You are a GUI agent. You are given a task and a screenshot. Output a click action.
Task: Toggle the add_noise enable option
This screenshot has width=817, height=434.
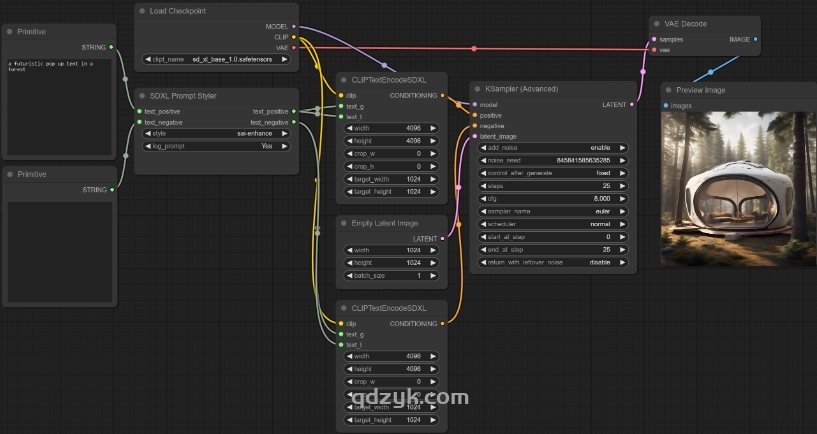553,147
